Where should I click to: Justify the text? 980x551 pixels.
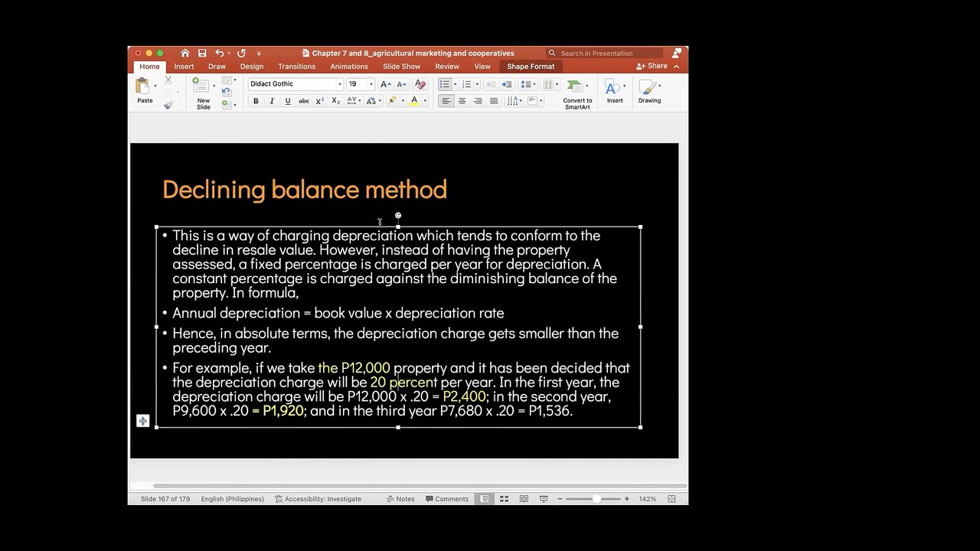click(494, 101)
